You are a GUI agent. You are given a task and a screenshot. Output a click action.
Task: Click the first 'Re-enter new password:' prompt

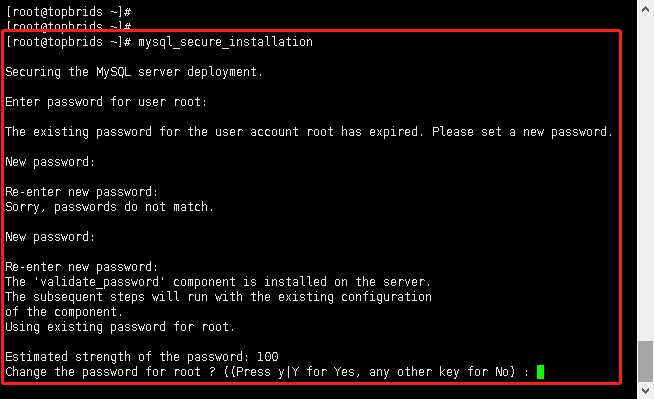(82, 192)
